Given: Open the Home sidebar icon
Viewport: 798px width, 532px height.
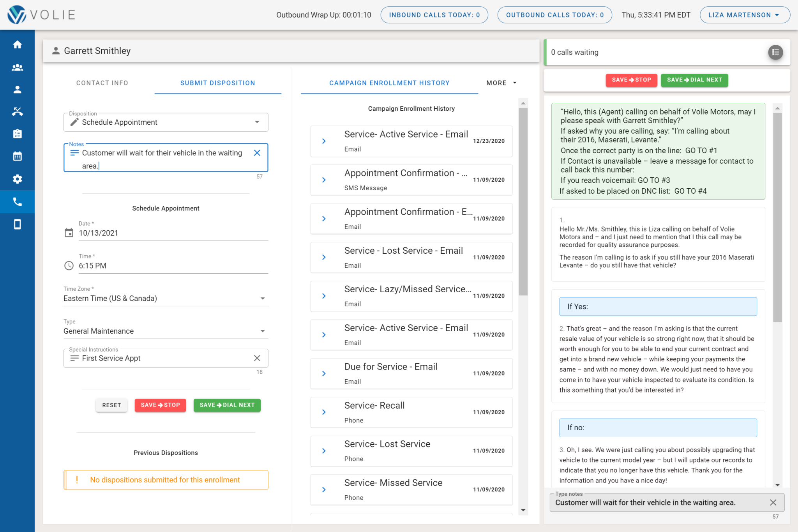Looking at the screenshot, I should [17, 45].
